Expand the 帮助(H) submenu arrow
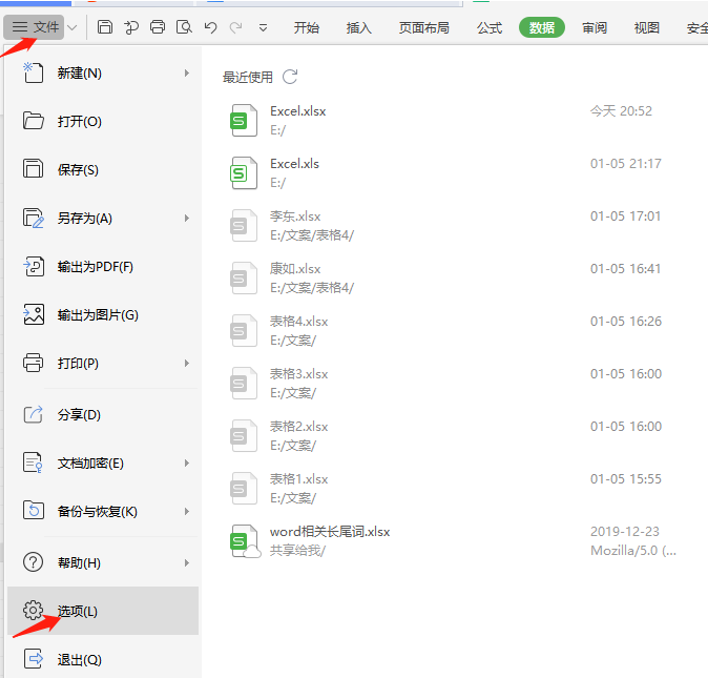The width and height of the screenshot is (708, 680). pos(186,563)
